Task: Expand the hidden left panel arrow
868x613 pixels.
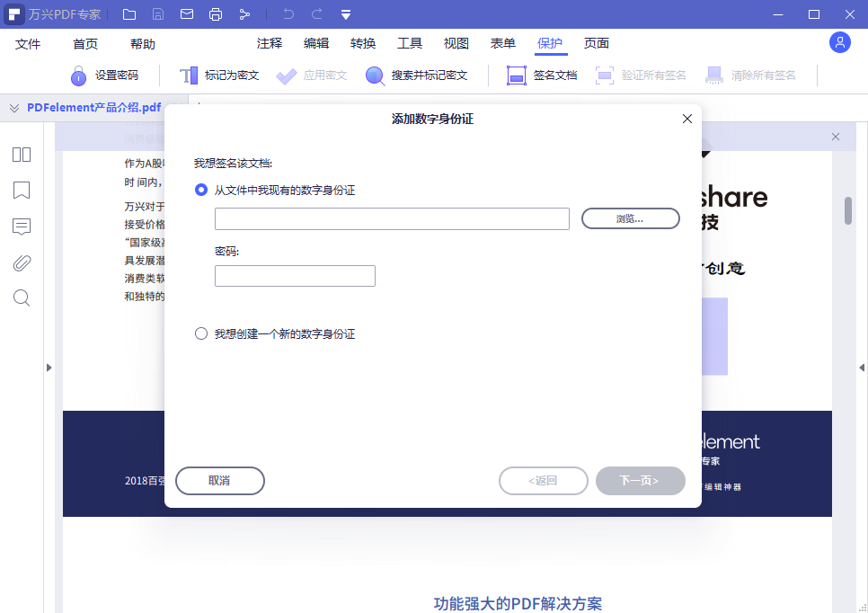Action: point(49,368)
